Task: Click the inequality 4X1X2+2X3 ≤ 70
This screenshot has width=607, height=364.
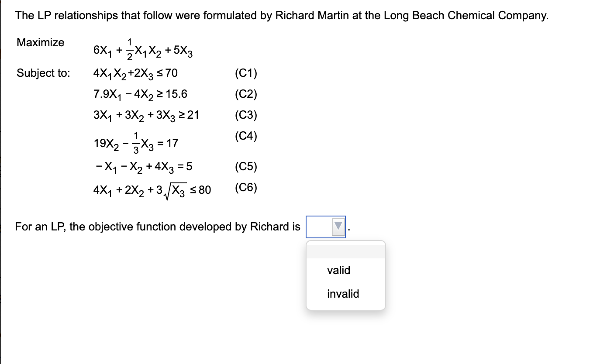Action: (135, 73)
